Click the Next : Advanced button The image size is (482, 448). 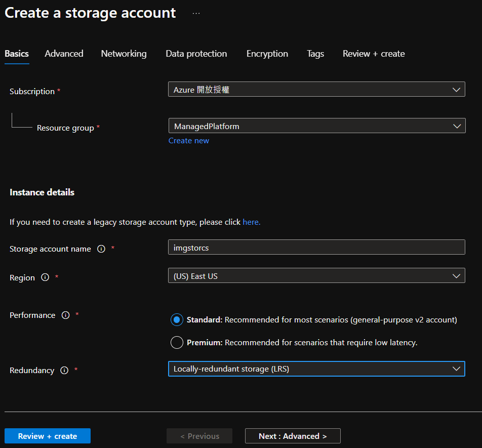click(293, 436)
